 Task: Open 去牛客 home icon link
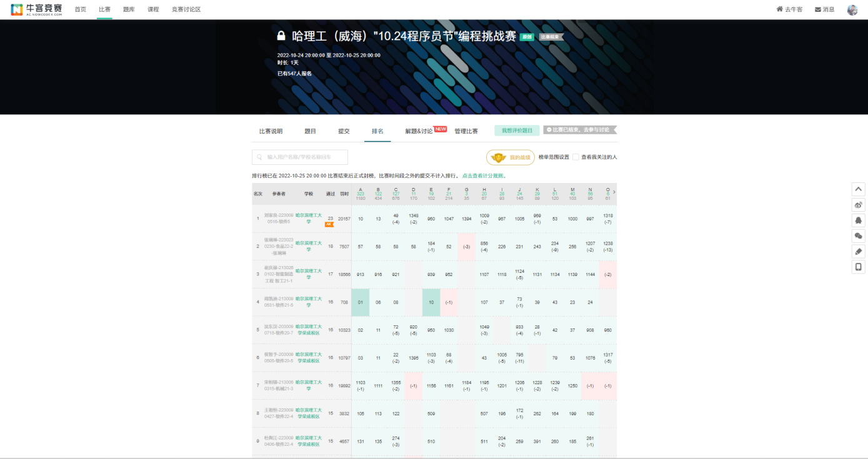tap(789, 9)
